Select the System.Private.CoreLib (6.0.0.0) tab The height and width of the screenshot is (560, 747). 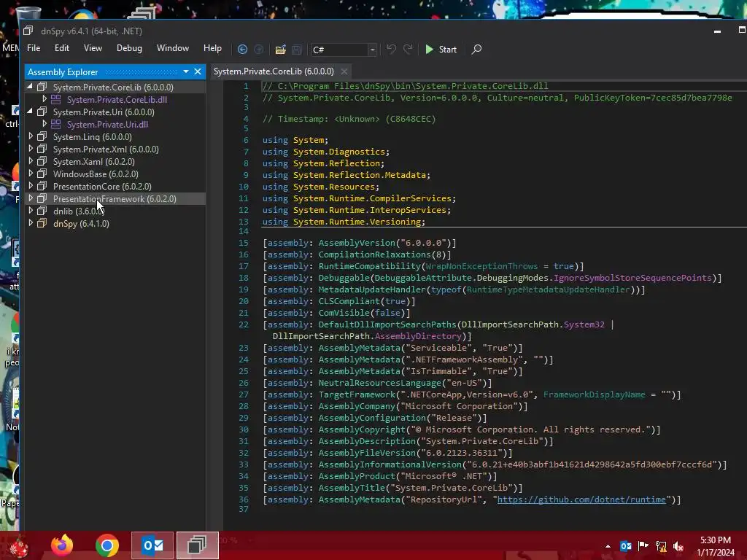pyautogui.click(x=274, y=71)
